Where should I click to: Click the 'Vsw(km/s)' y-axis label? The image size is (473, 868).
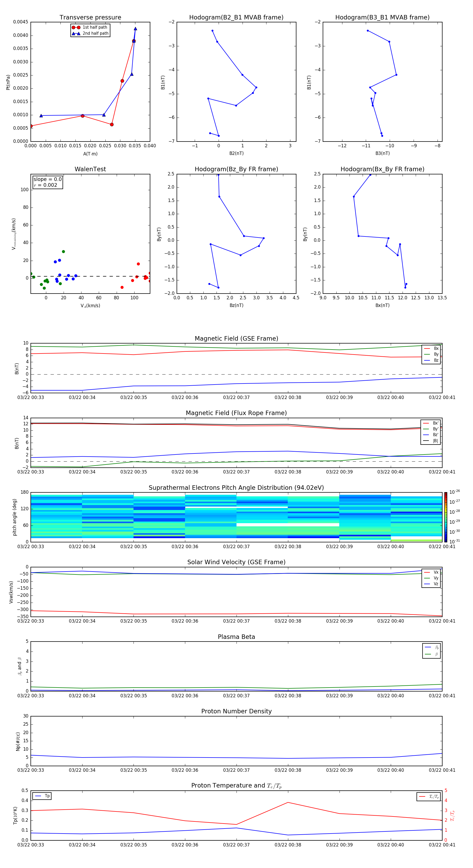(x=11, y=592)
